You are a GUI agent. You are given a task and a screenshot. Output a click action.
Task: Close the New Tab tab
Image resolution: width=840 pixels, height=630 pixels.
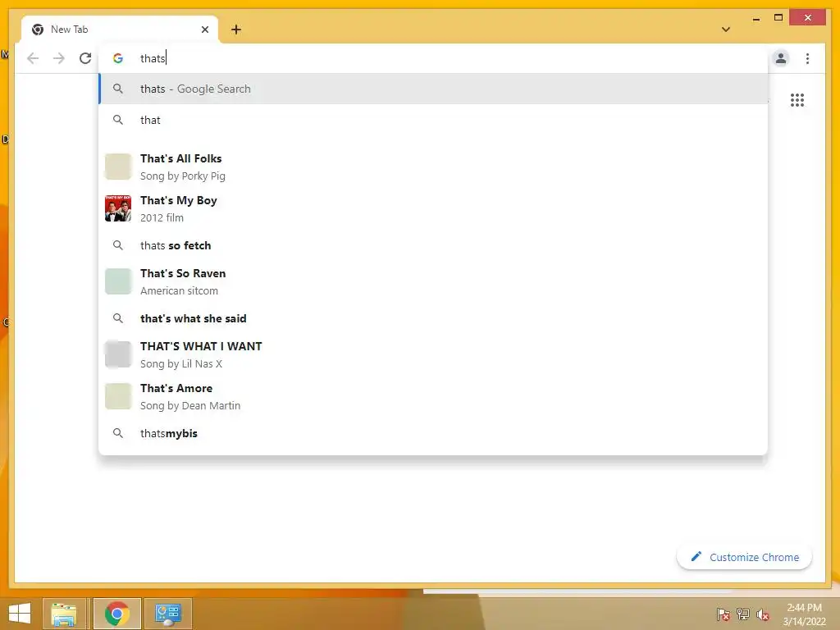[x=204, y=30]
